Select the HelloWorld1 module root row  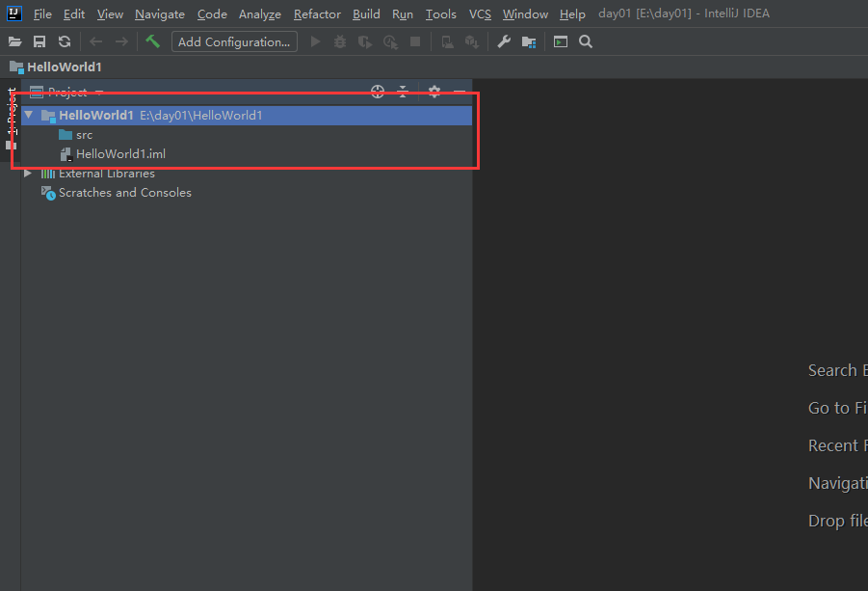click(x=247, y=115)
